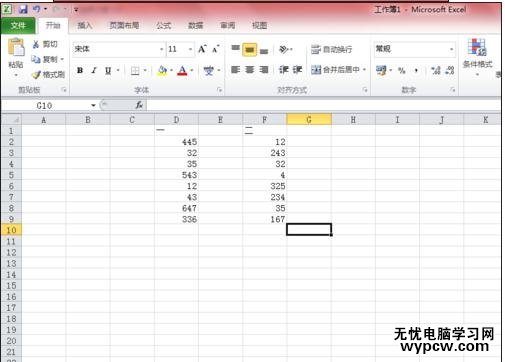
Task: Increase font size with large A icon
Action: [x=202, y=49]
